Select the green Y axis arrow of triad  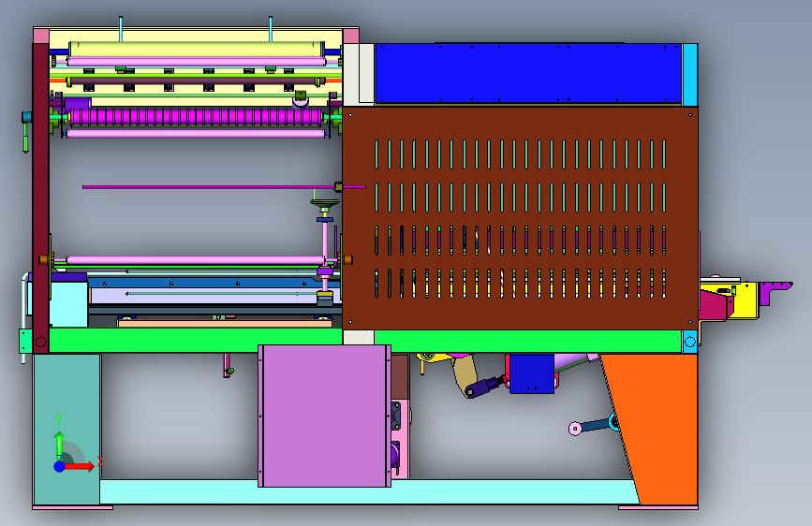coord(60,445)
